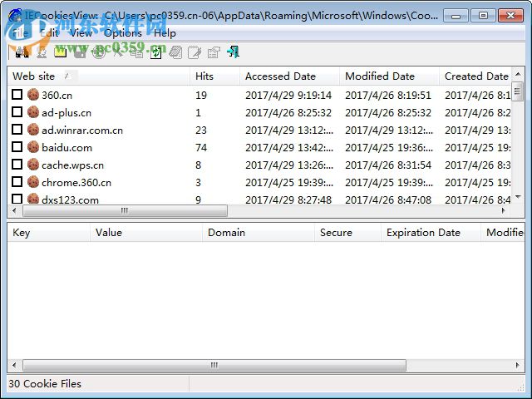Click the select user profile toolbar icon
The width and height of the screenshot is (532, 399).
[x=42, y=52]
